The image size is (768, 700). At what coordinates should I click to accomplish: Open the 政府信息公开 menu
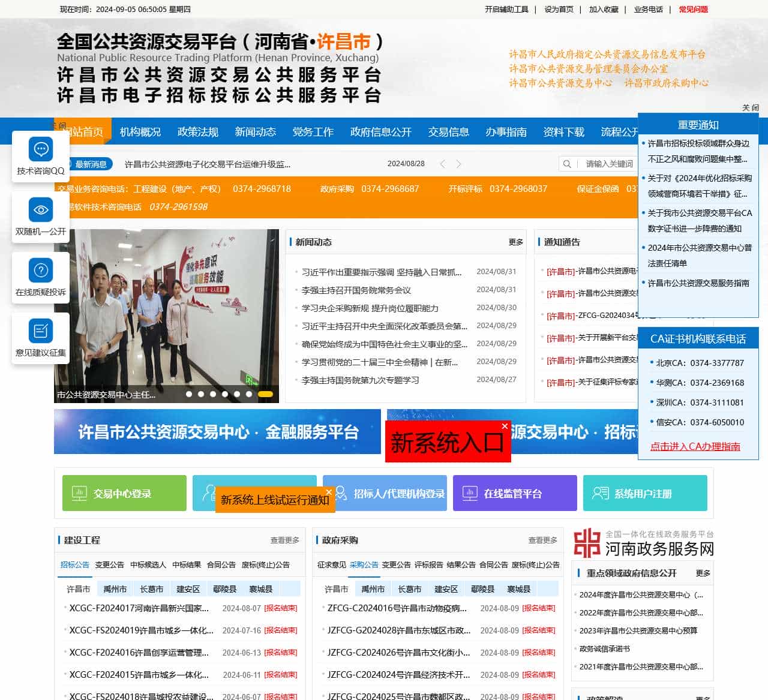pyautogui.click(x=381, y=132)
